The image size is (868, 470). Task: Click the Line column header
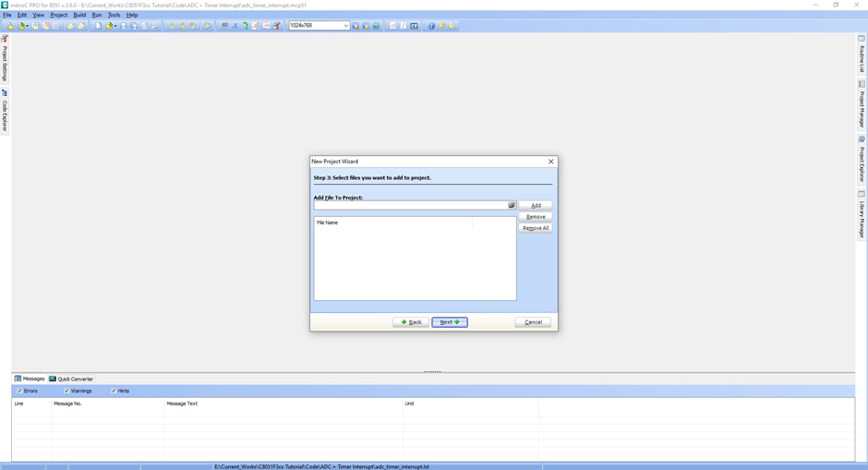(31, 404)
